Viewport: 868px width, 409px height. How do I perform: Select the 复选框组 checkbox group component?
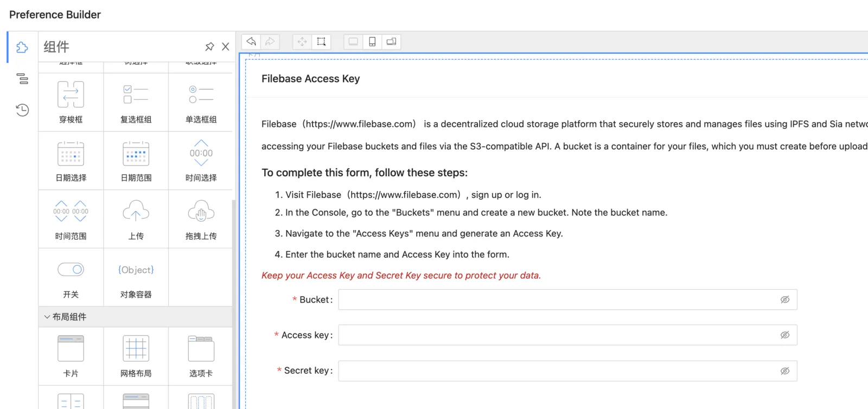pos(136,102)
